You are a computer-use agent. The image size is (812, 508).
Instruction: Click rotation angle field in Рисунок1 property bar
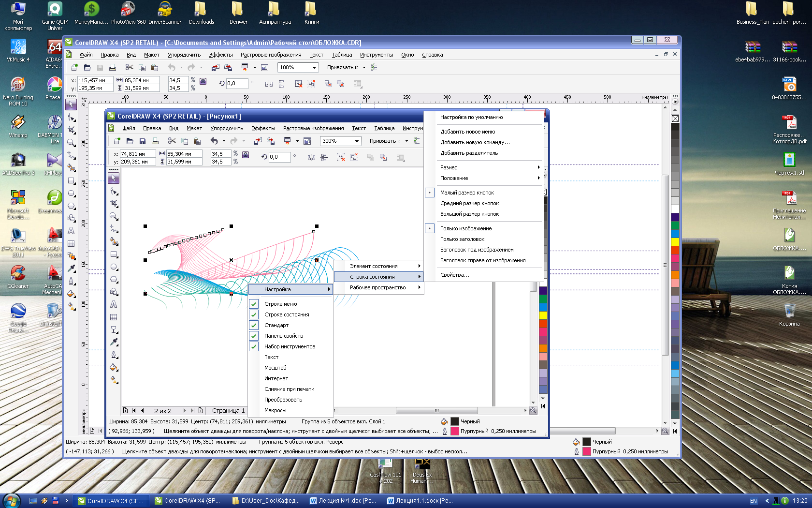coord(279,157)
